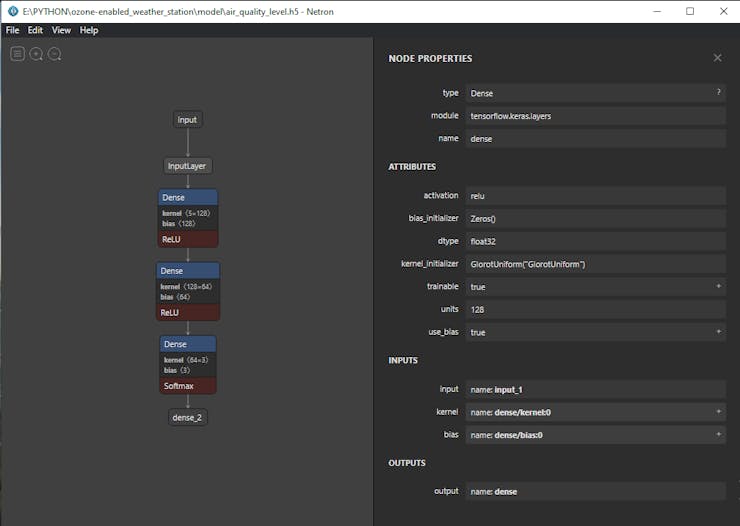
Task: Click the zoom out magnifier icon
Action: tap(55, 54)
